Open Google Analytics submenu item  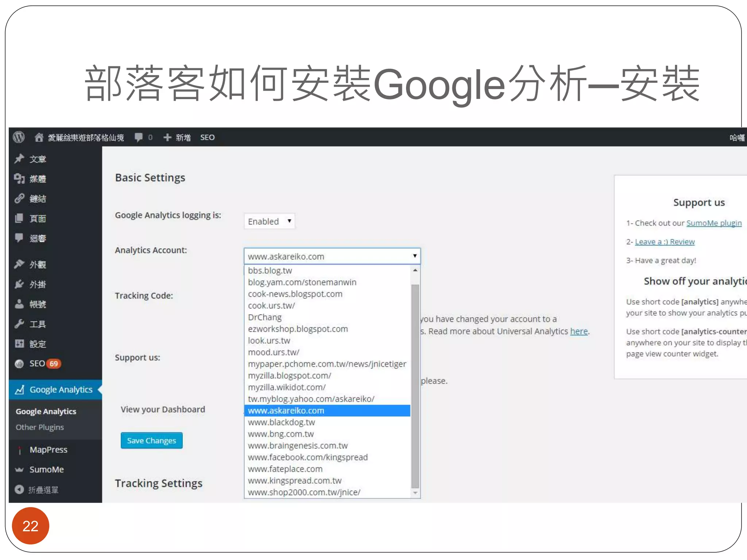coord(46,411)
